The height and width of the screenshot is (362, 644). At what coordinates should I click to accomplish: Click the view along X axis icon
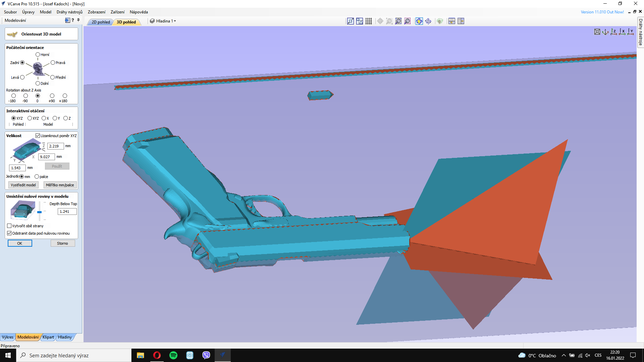pyautogui.click(x=622, y=32)
